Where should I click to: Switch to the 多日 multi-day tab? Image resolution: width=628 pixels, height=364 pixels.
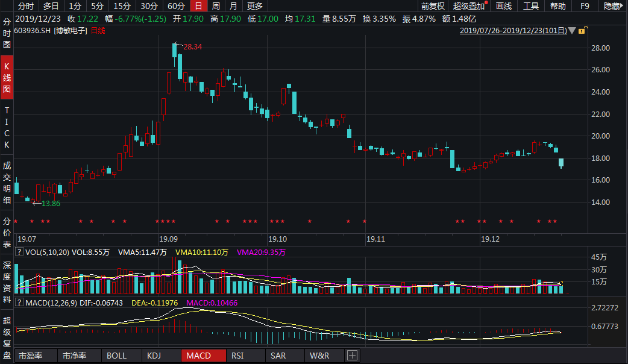click(x=51, y=6)
